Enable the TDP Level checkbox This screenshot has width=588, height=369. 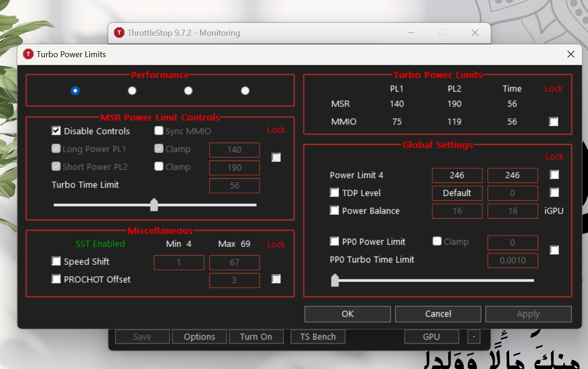coord(334,193)
